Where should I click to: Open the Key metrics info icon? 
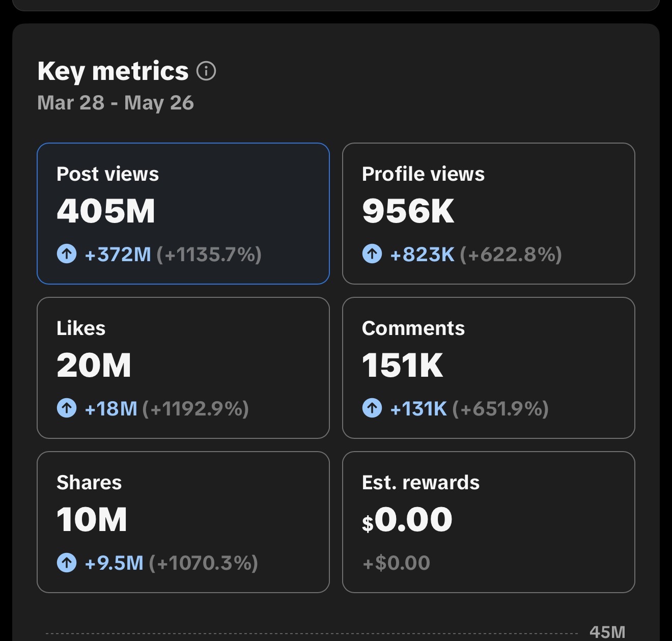[206, 71]
